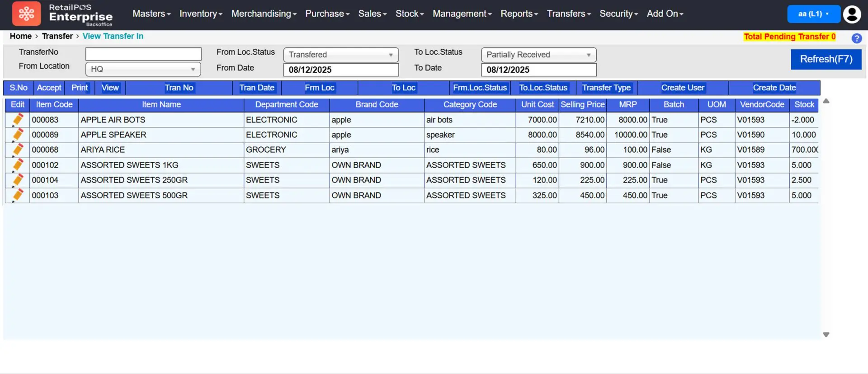Edit ASSORTED SWEETS 250GR pencil icon
Image resolution: width=868 pixels, height=374 pixels.
click(18, 180)
